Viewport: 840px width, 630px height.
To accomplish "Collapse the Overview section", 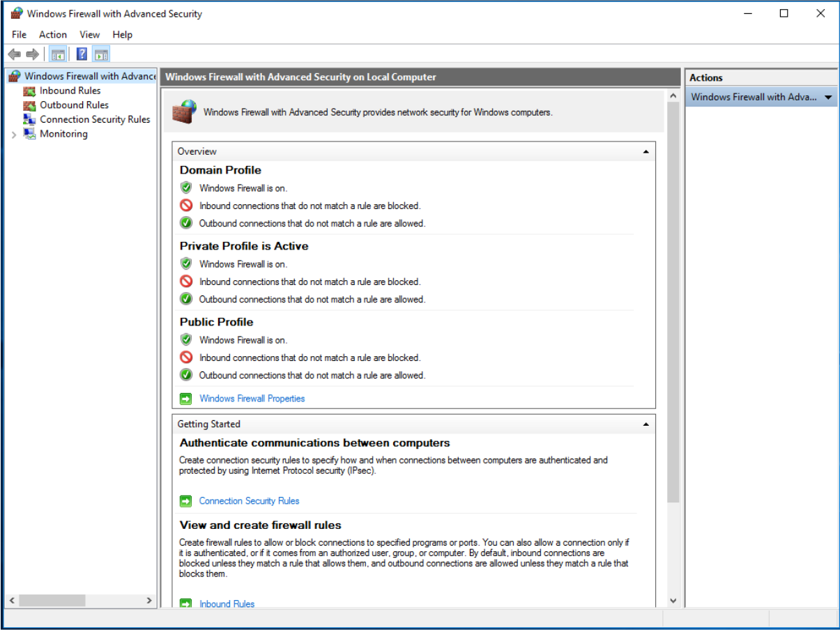I will point(646,151).
